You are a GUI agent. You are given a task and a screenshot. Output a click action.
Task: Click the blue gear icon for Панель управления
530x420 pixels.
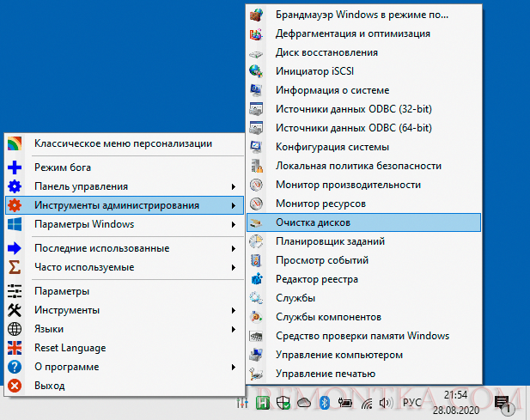tap(15, 186)
